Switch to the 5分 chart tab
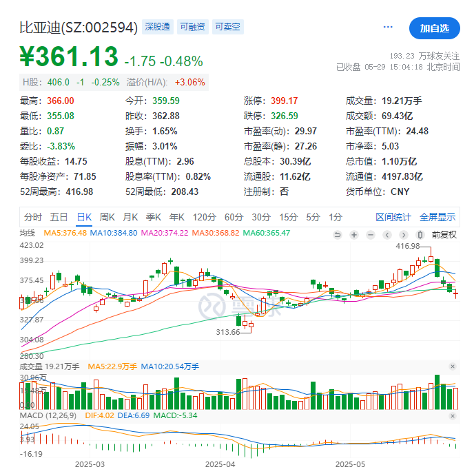This screenshot has width=474, height=476. [x=313, y=217]
